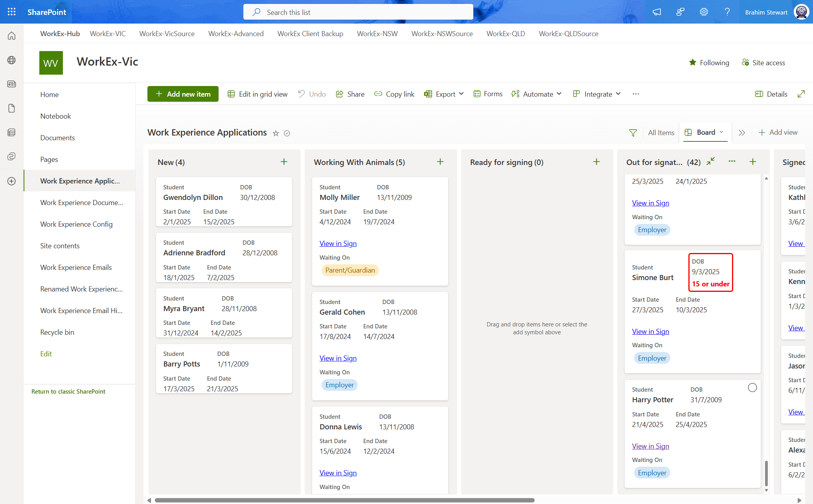
Task: Open Forms in the toolbar
Action: click(x=488, y=94)
